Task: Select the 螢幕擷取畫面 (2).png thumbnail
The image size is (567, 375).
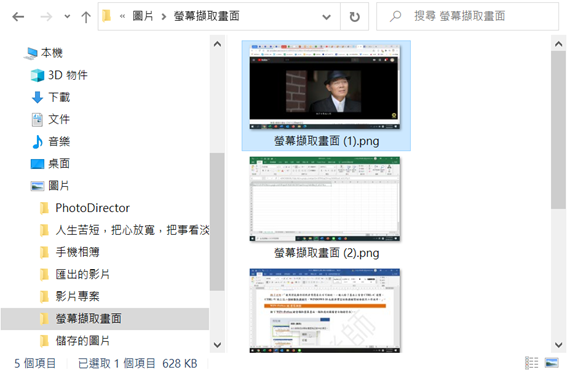Action: click(325, 199)
